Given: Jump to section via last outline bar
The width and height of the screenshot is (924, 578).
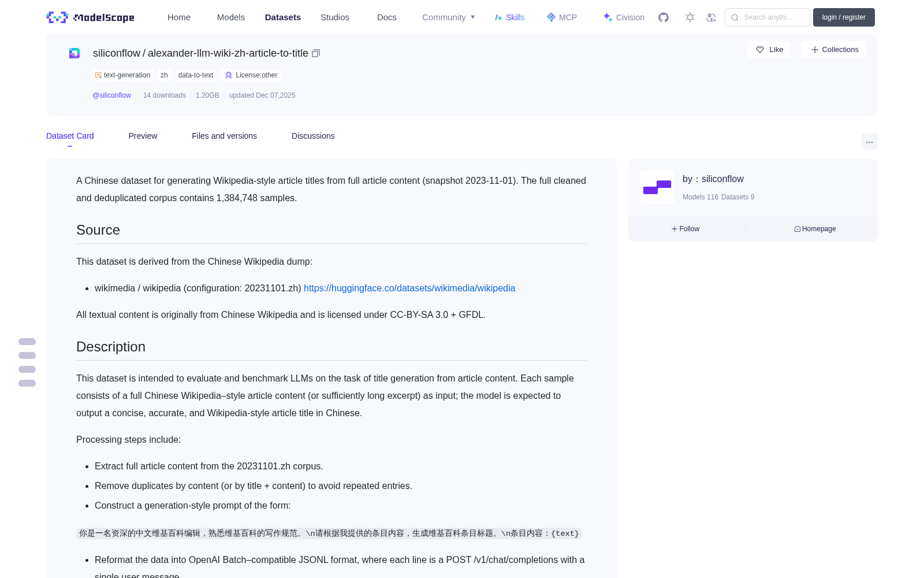Looking at the screenshot, I should tap(27, 383).
